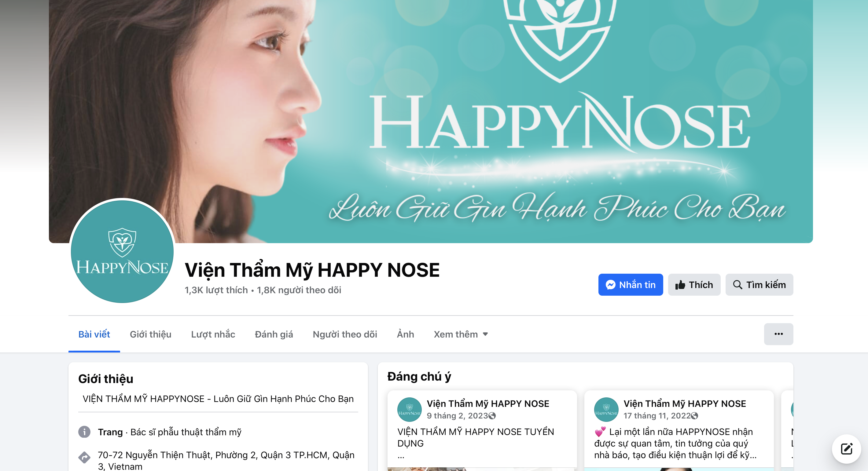Viewport: 868px width, 471px height.
Task: Open the 1,8K người theo dõi link
Action: pyautogui.click(x=299, y=290)
